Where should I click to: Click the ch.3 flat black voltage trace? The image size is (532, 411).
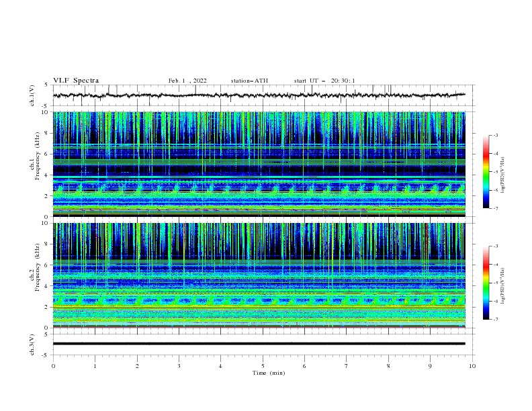(259, 344)
